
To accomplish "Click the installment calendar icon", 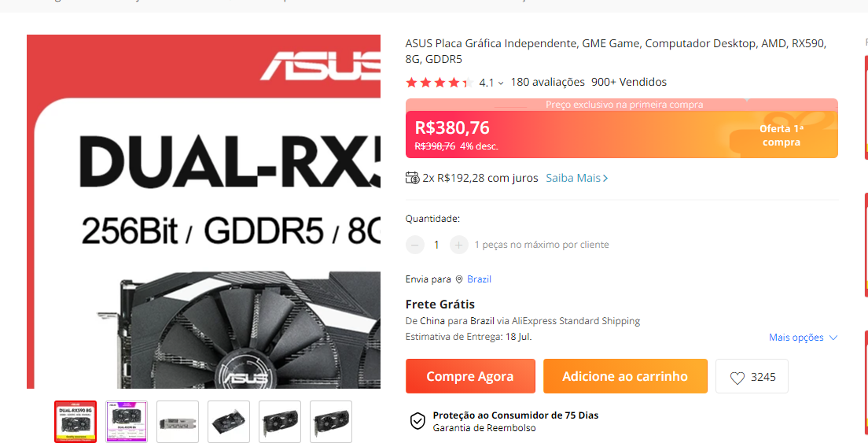I will pyautogui.click(x=413, y=178).
